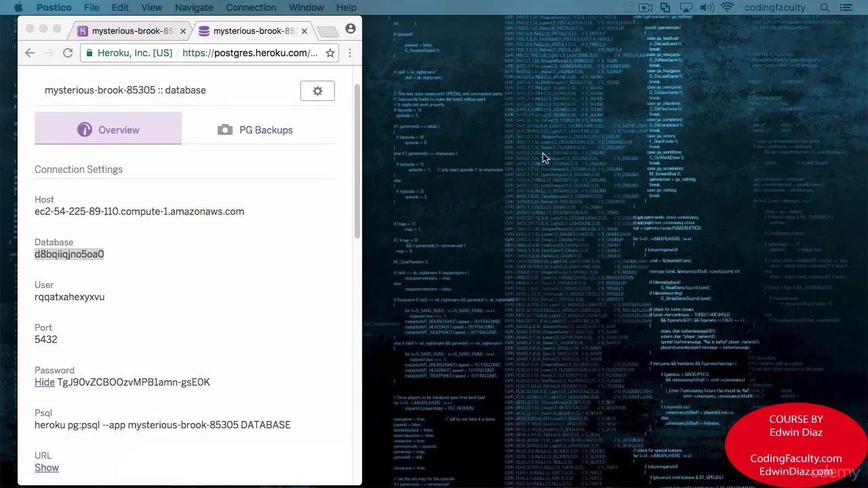868x488 pixels.
Task: Bookmark this page with the star icon
Action: tap(330, 53)
